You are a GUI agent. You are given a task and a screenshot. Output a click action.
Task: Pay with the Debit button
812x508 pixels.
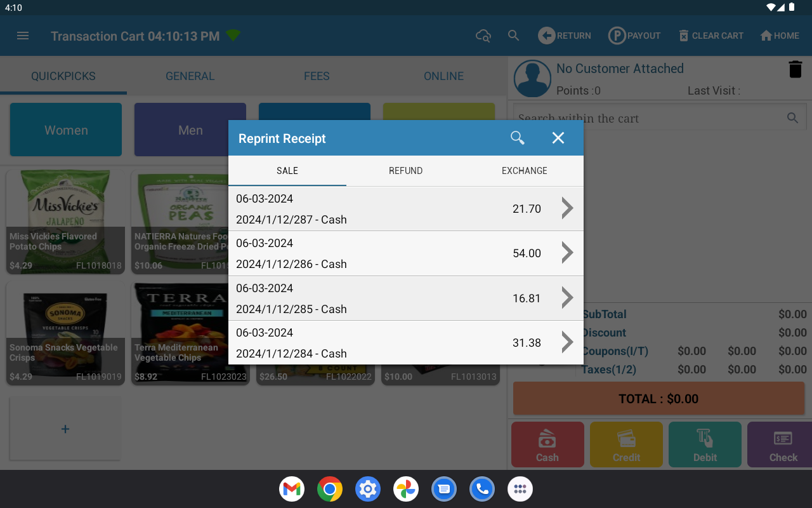click(705, 444)
